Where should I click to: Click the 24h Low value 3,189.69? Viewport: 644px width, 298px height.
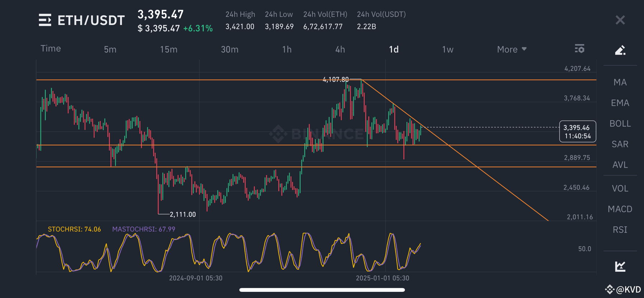pos(279,27)
